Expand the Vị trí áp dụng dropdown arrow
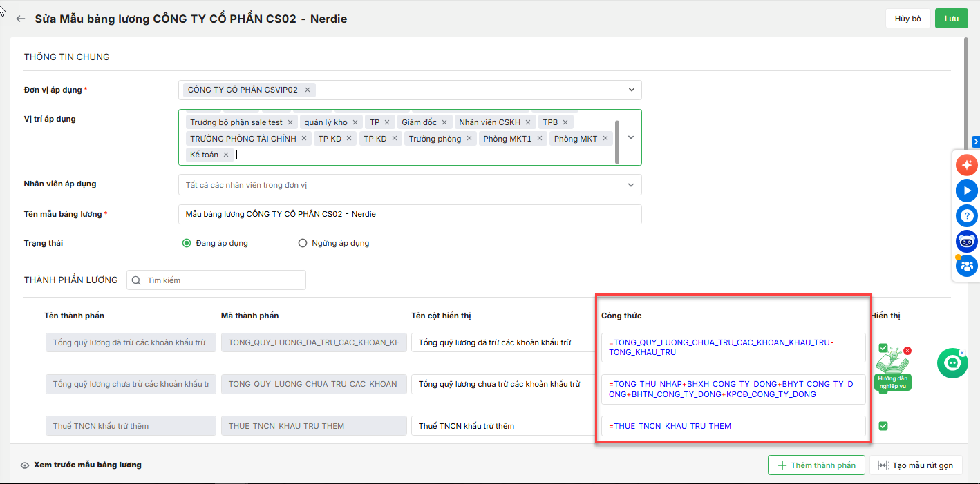Screen dimensions: 980x484 pos(631,137)
